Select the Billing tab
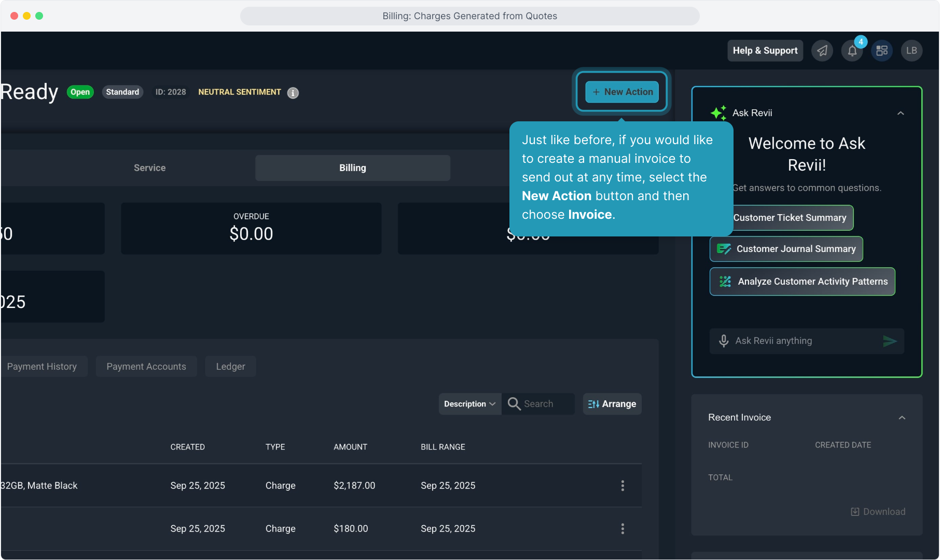The height and width of the screenshot is (560, 940). point(352,168)
